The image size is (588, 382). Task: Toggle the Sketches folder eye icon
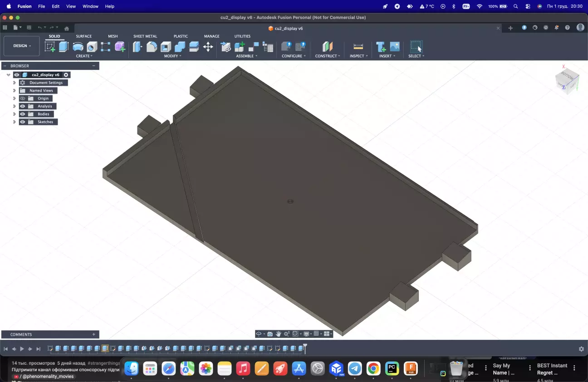(23, 122)
